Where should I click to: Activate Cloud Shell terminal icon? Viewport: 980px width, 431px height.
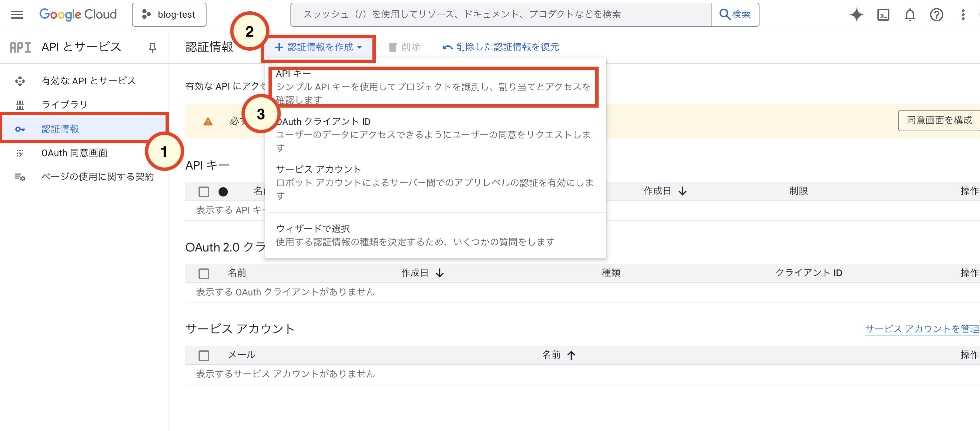coord(883,15)
